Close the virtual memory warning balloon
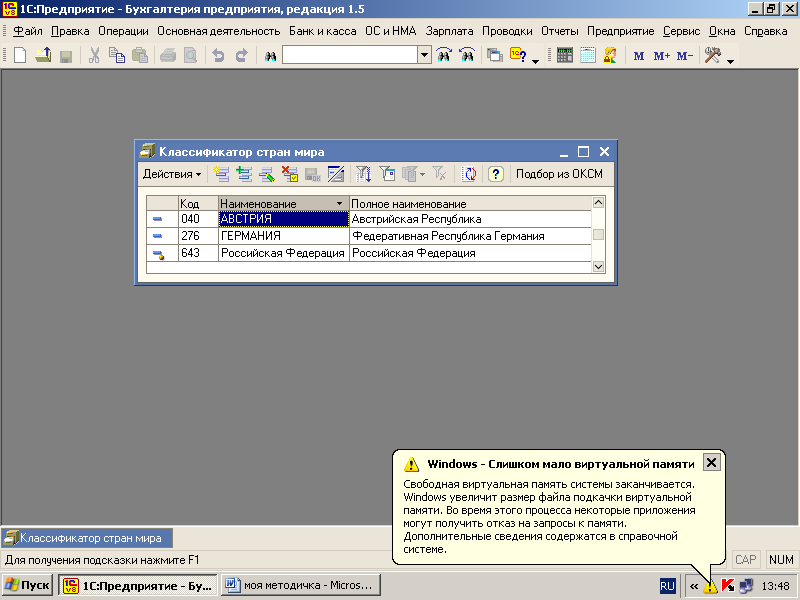 tap(711, 462)
